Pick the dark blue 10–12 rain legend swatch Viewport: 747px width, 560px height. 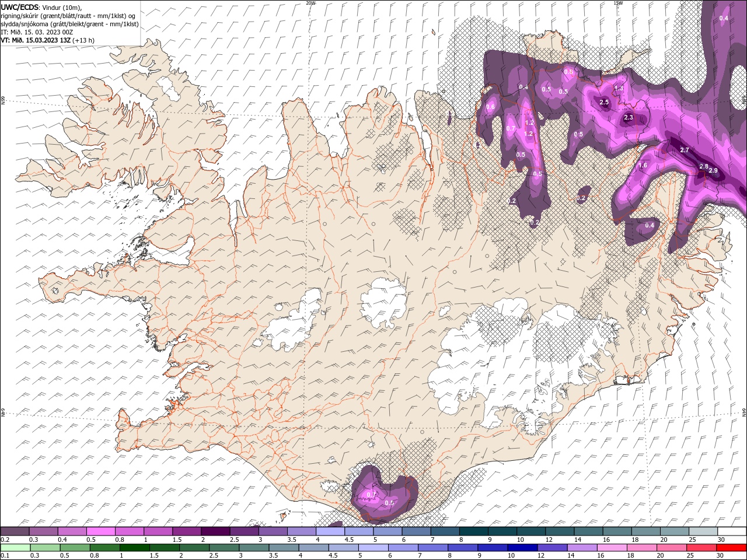522,547
